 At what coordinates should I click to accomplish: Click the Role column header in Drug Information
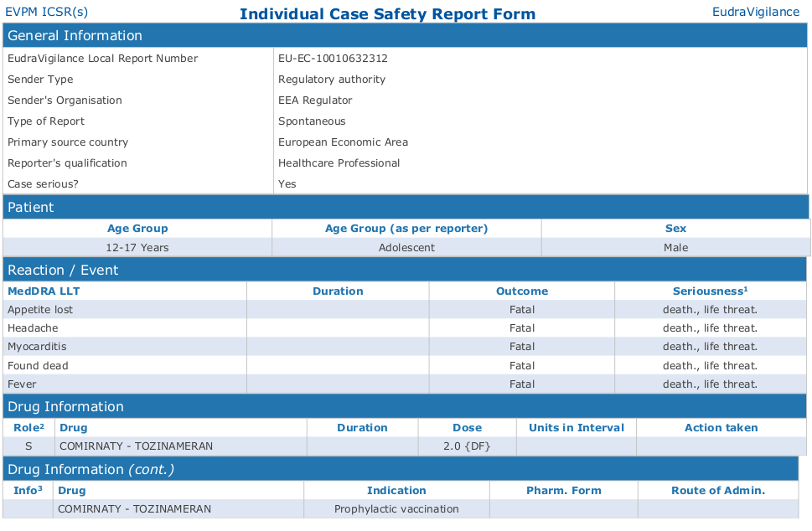click(x=28, y=427)
